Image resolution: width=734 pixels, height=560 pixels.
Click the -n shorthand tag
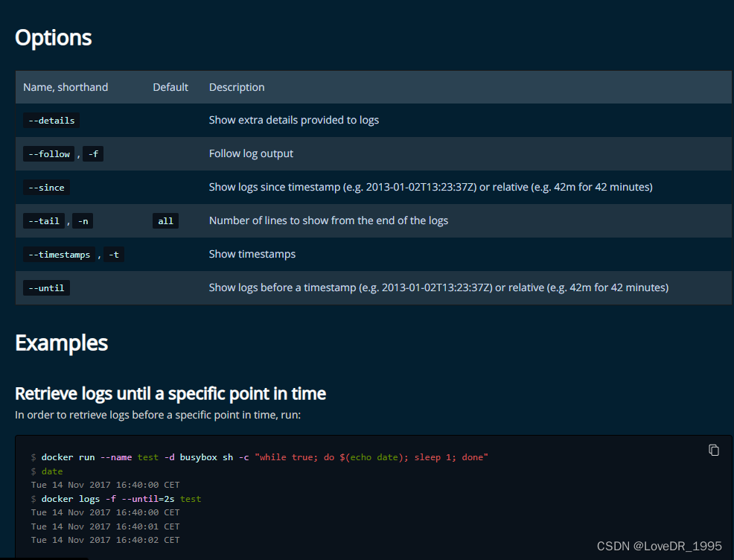83,221
